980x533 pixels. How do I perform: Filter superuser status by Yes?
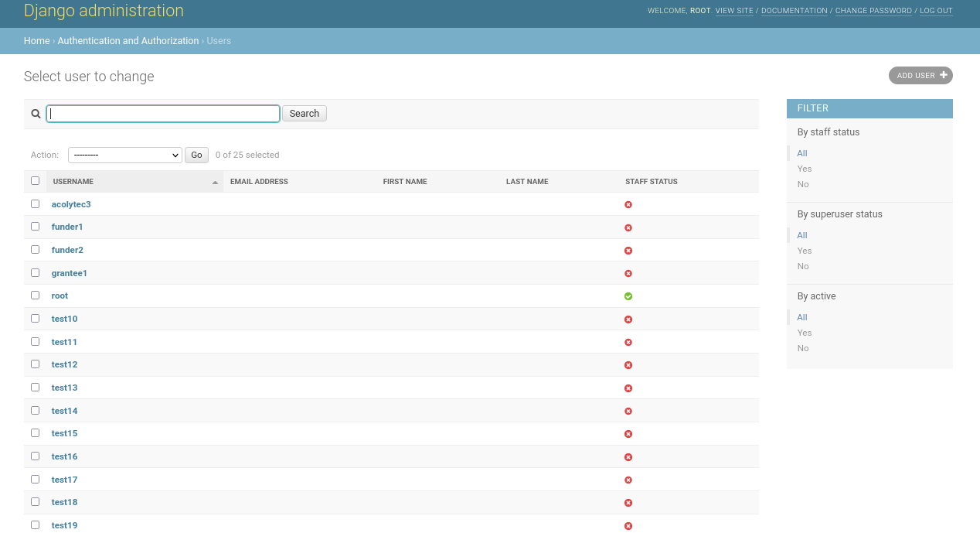(805, 251)
